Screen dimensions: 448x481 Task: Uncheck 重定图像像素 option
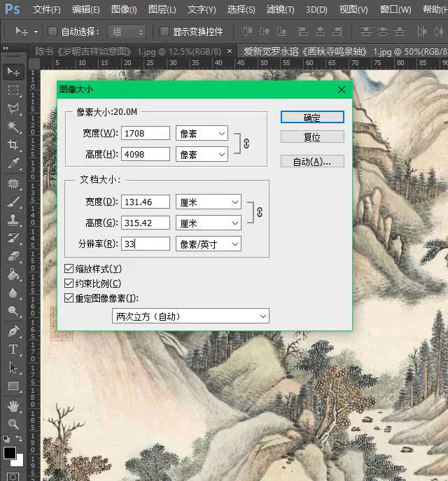(x=69, y=298)
